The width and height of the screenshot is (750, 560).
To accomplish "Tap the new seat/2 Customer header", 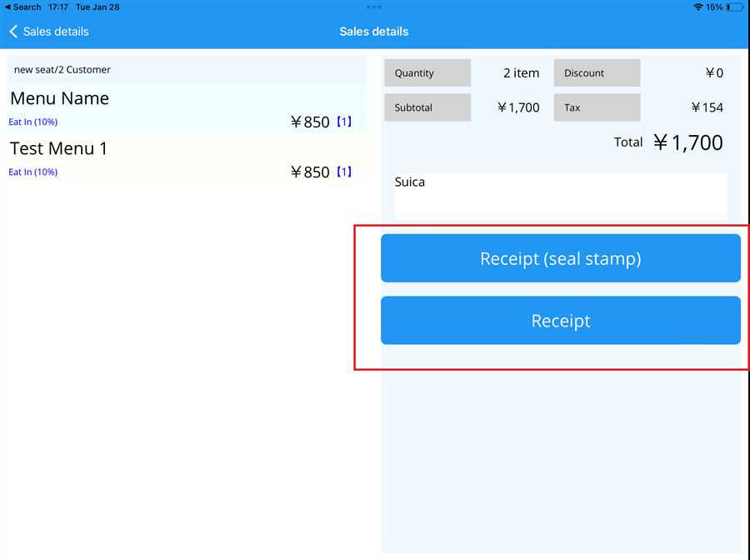I will 187,70.
